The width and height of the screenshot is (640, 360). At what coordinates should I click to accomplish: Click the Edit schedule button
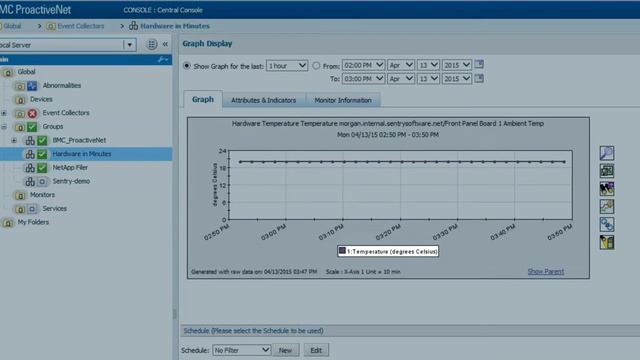[x=316, y=350]
